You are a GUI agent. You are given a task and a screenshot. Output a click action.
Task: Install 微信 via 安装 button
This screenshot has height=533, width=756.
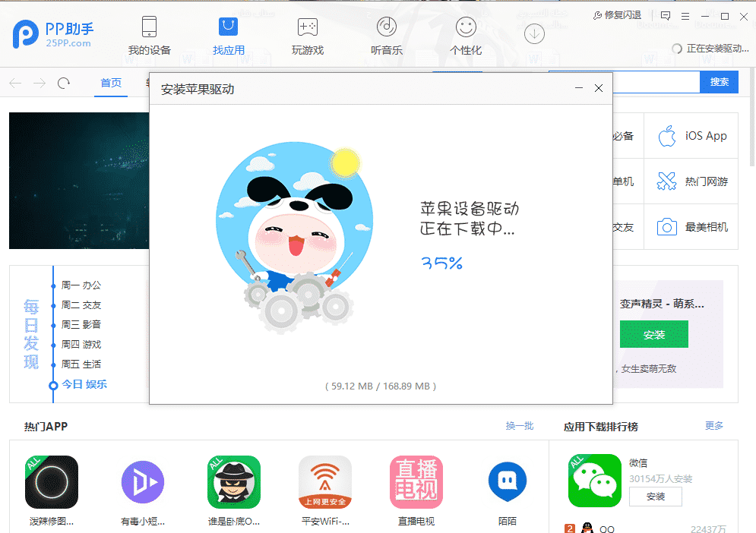pos(655,497)
